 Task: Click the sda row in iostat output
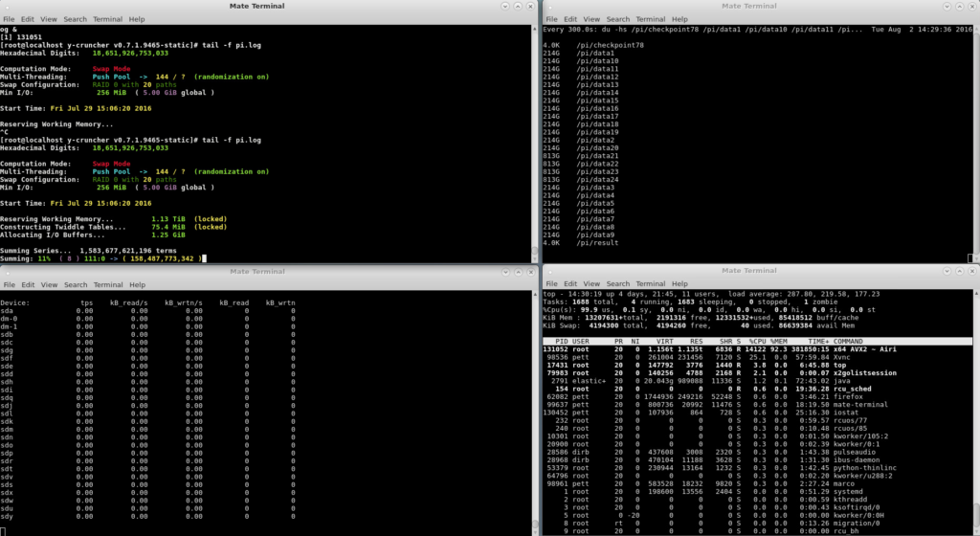point(147,310)
